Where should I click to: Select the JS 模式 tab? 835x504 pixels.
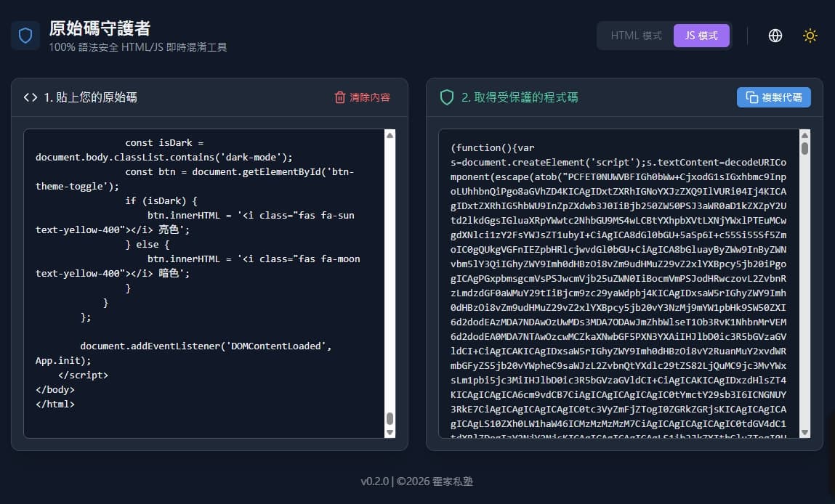point(701,36)
